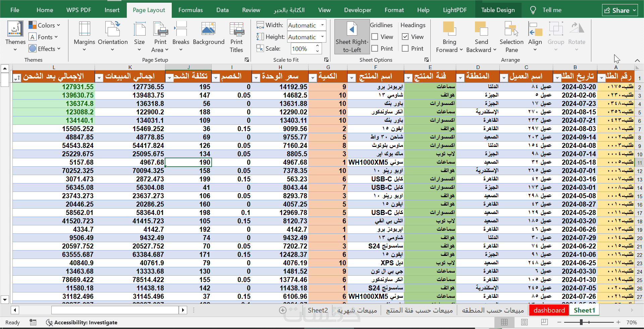
Task: Click Bring Forward icon
Action: 449,29
